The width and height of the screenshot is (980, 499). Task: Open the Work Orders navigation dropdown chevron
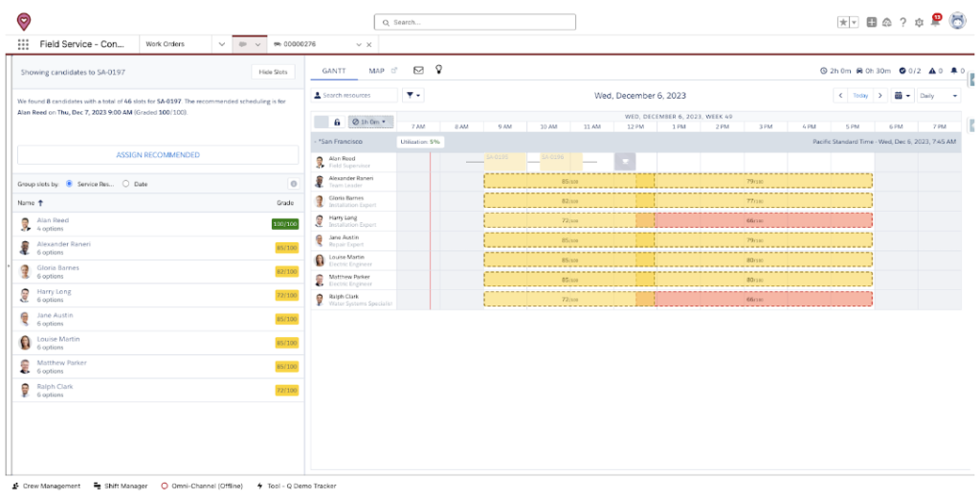coord(222,44)
